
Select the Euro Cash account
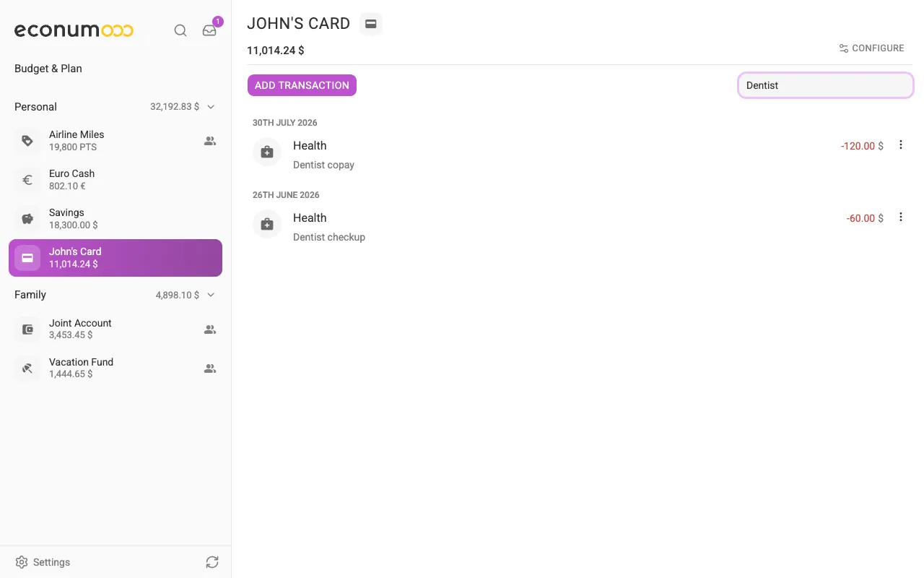[x=115, y=180]
